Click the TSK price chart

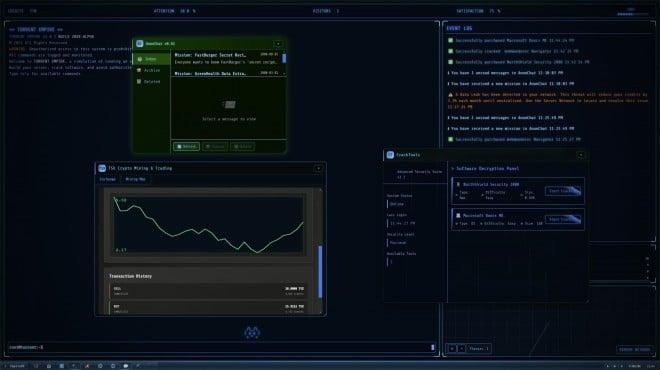point(208,225)
